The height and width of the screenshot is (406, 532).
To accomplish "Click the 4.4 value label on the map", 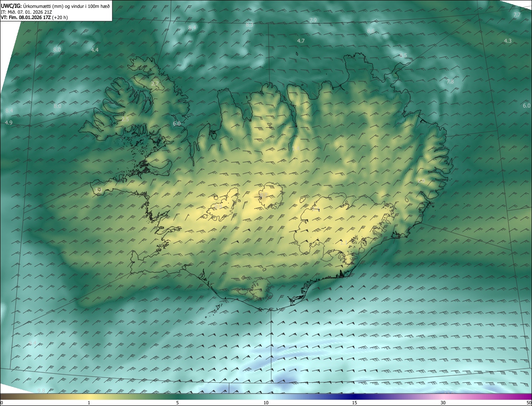I will 95,50.
